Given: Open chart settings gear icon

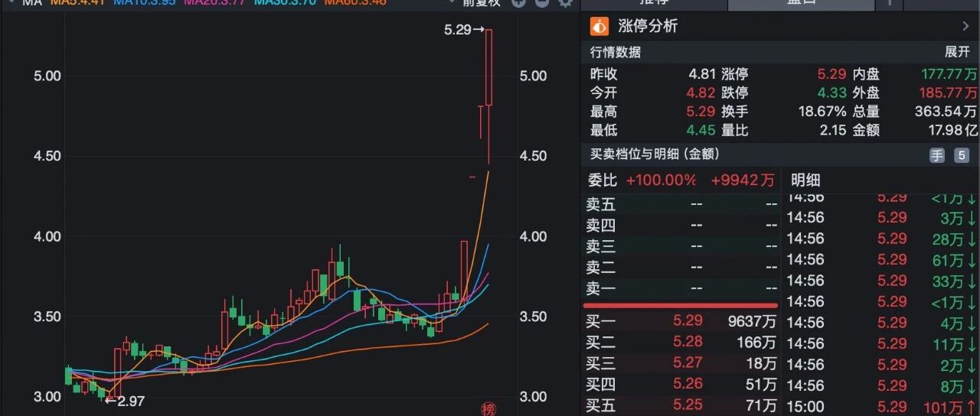Looking at the screenshot, I should [x=566, y=2].
